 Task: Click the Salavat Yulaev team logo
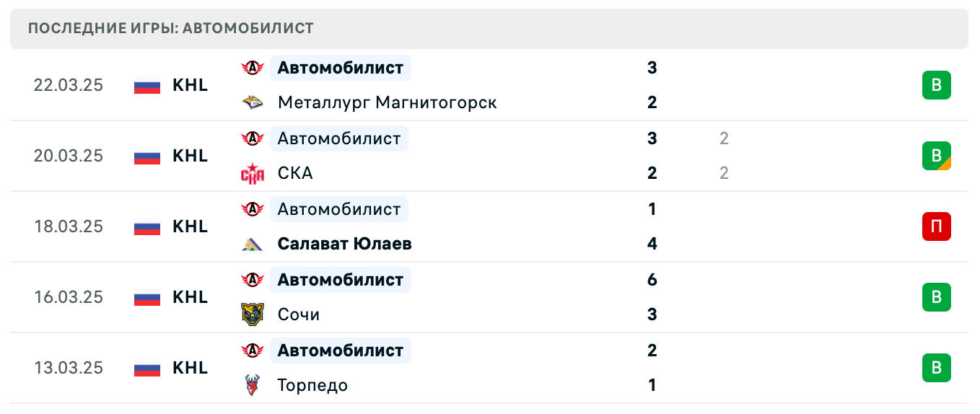[252, 244]
